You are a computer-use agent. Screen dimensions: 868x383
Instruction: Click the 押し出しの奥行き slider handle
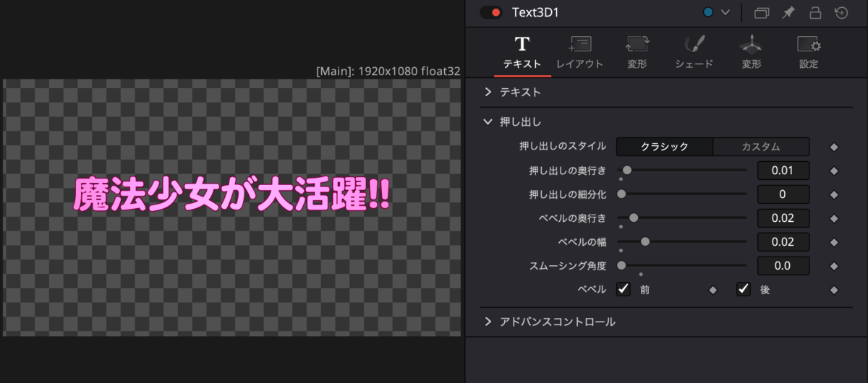pyautogui.click(x=627, y=171)
